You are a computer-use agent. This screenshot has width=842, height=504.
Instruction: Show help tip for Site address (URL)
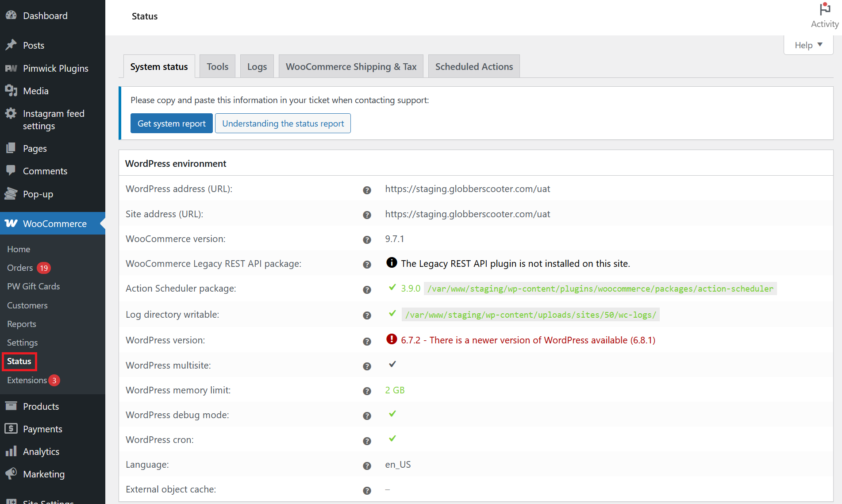pyautogui.click(x=367, y=215)
